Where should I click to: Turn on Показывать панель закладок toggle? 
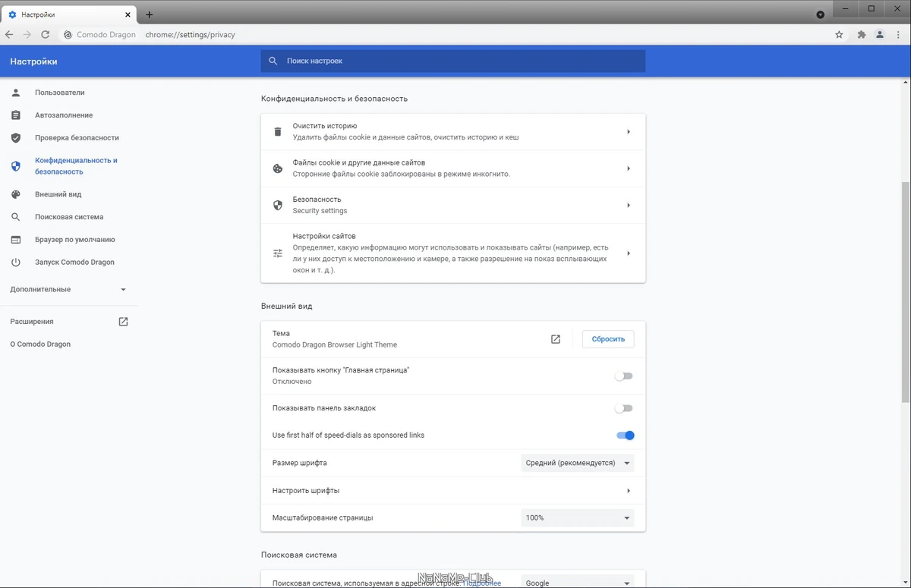click(624, 408)
